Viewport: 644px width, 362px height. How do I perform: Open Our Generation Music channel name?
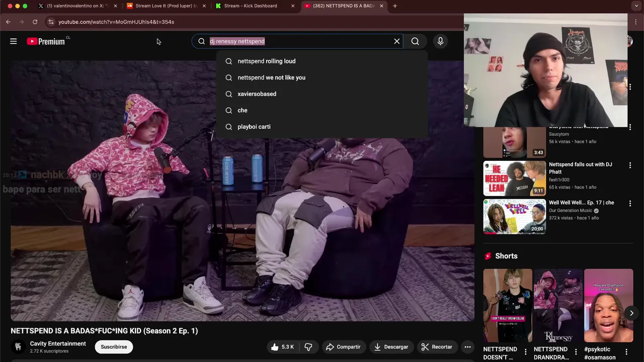click(x=571, y=211)
